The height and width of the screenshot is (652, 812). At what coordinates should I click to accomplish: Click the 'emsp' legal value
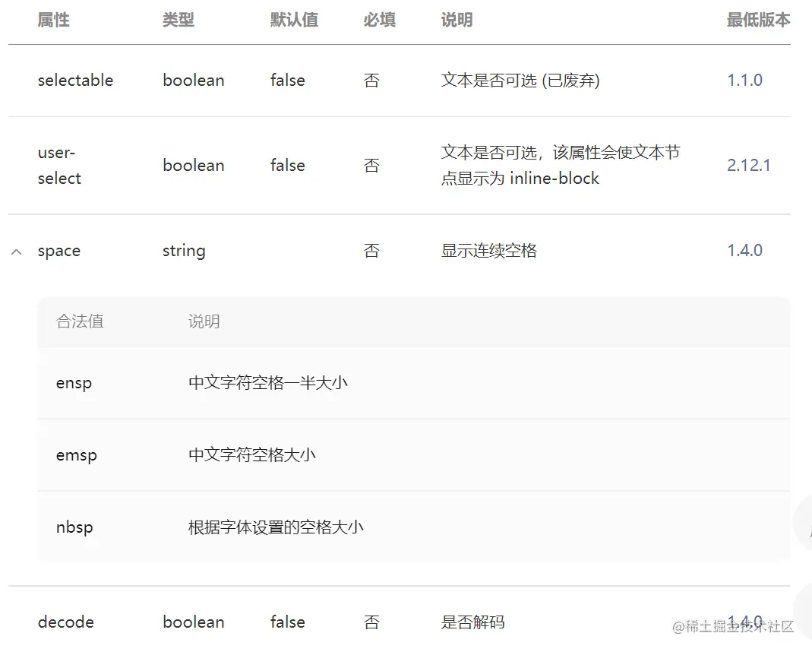77,455
